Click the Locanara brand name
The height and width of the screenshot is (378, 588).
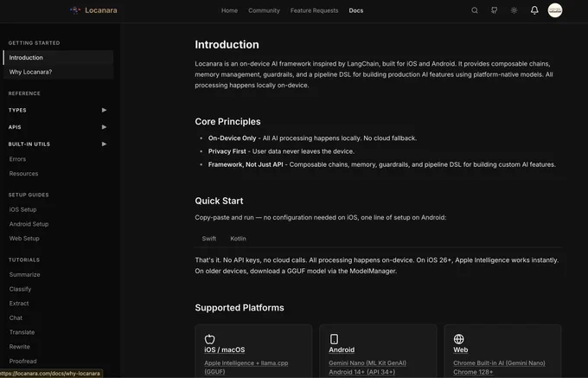tap(101, 10)
